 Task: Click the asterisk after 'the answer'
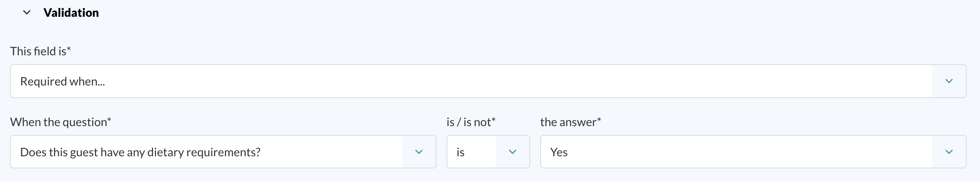599,119
